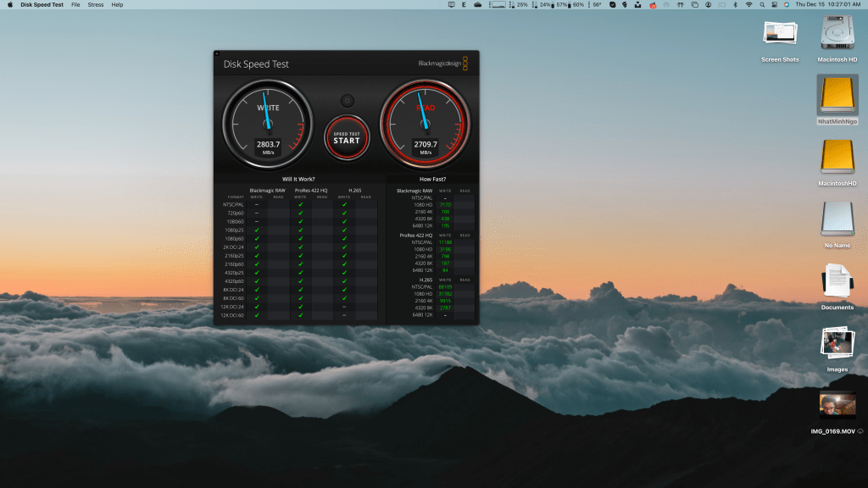Select the Images stack on desktop
Image resolution: width=868 pixels, height=488 pixels.
point(837,344)
